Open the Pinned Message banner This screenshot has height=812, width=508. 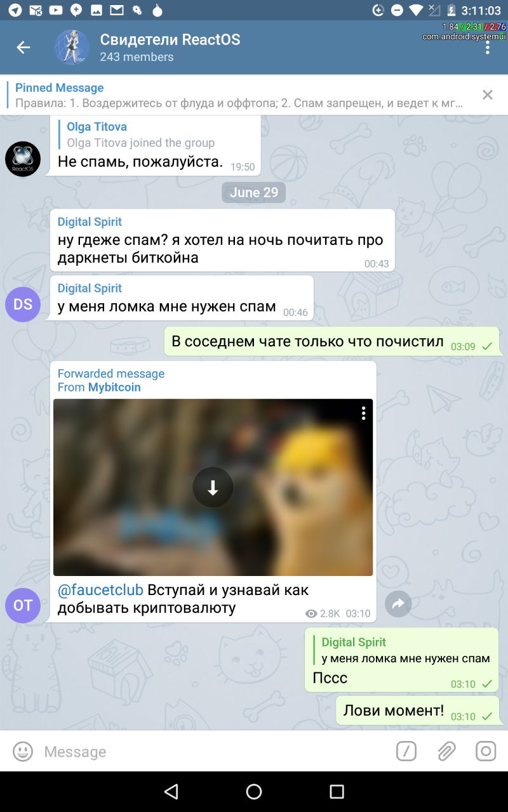pos(240,95)
